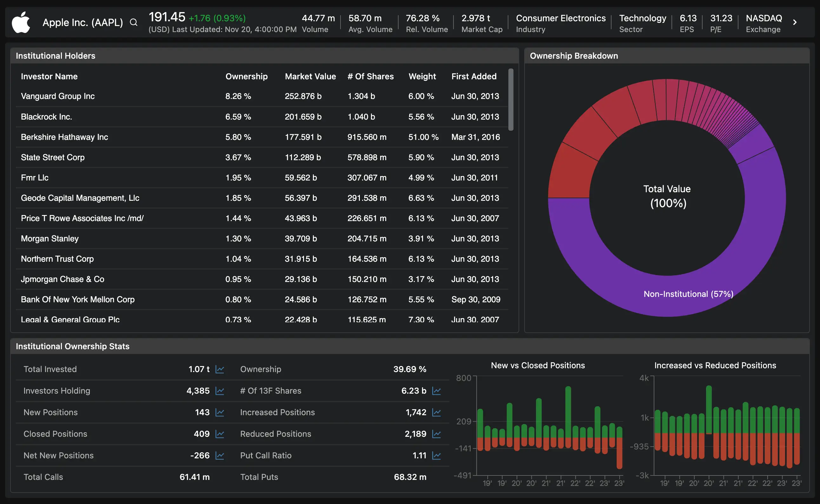Sort holders by Market Value column
Screen dimensions: 820x504
tap(310, 76)
